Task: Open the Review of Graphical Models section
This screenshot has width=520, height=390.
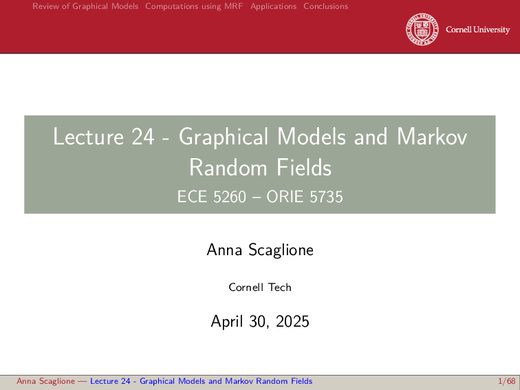Action: (x=85, y=6)
